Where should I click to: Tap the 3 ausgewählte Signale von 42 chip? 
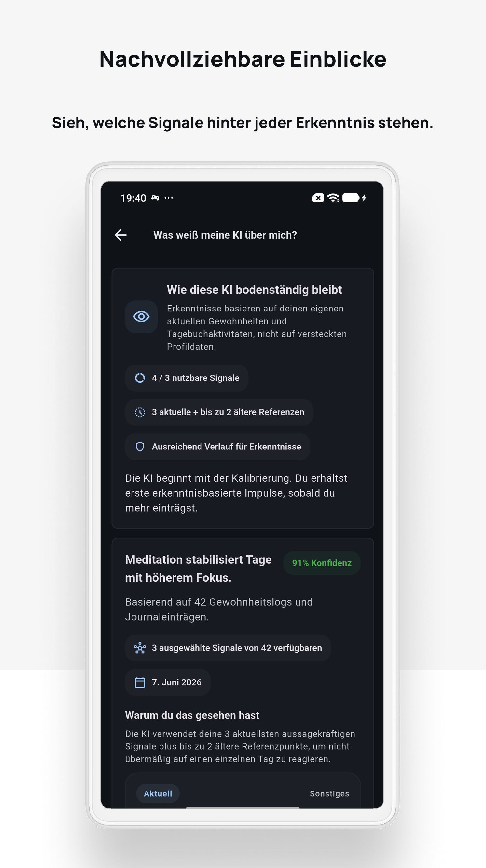tap(228, 648)
